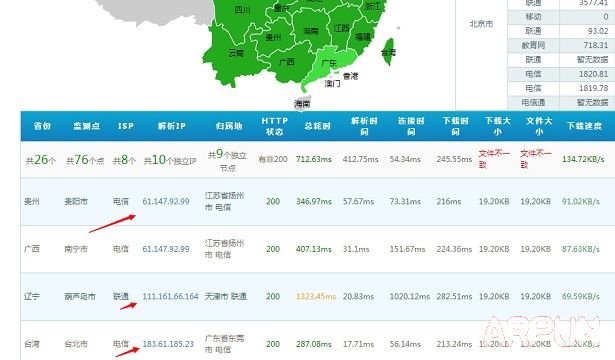Click the download speed 69.59KB/s

click(580, 296)
